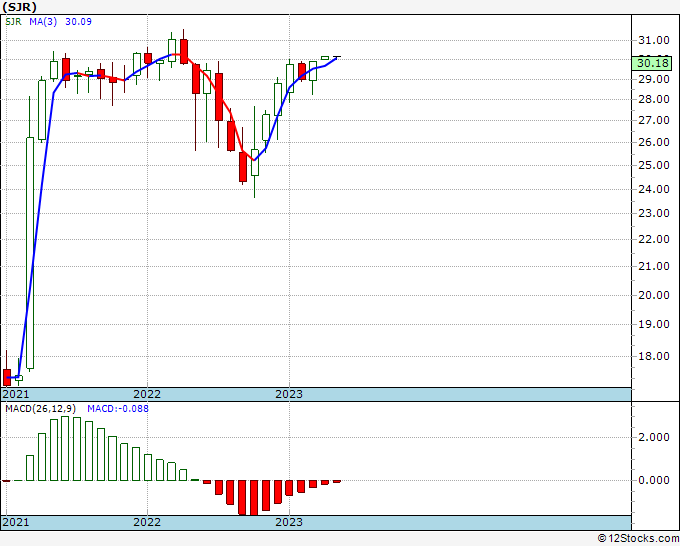Click the 21.00 price axis label
The height and width of the screenshot is (546, 680).
[x=654, y=266]
